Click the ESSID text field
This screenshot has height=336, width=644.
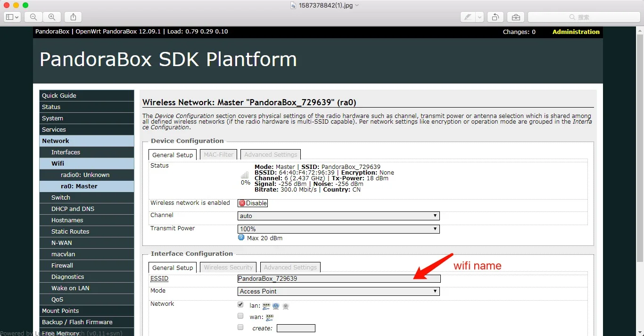pyautogui.click(x=339, y=278)
